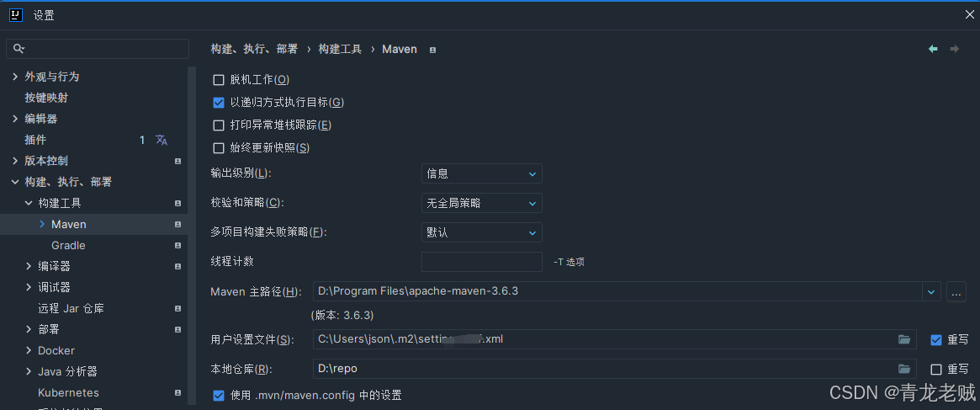Click project-level icon beside Maven breadcrumb
The width and height of the screenshot is (980, 410).
(x=432, y=50)
